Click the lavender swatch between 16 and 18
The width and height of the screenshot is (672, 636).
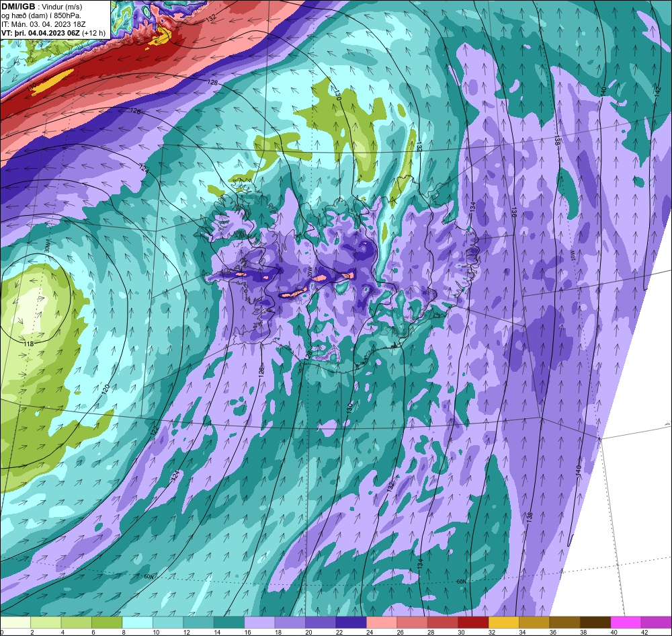[x=259, y=623]
